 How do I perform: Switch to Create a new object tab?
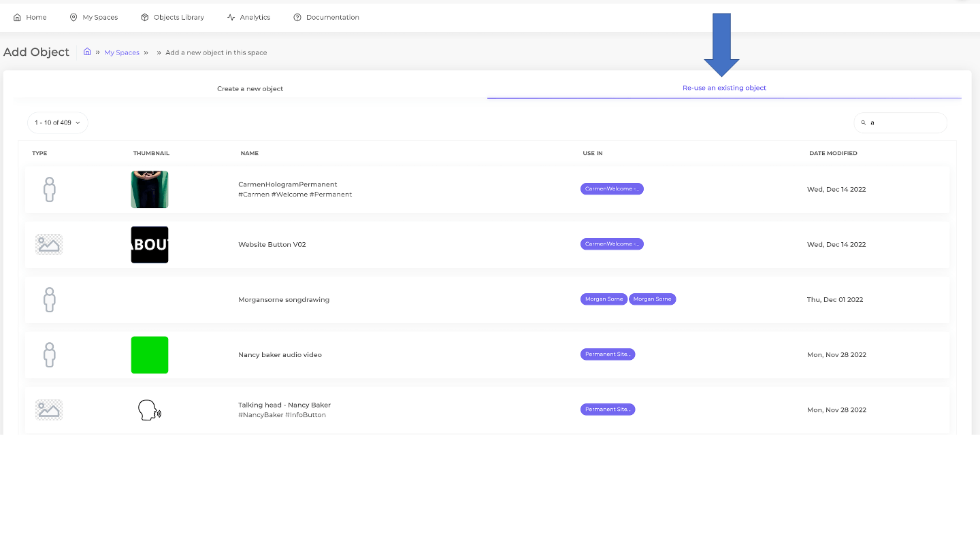(x=250, y=88)
